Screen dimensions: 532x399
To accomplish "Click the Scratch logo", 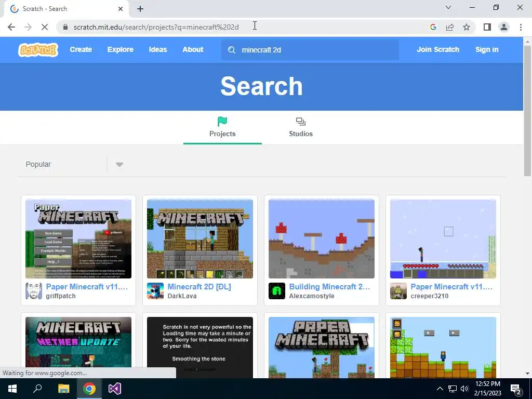I will coord(38,50).
